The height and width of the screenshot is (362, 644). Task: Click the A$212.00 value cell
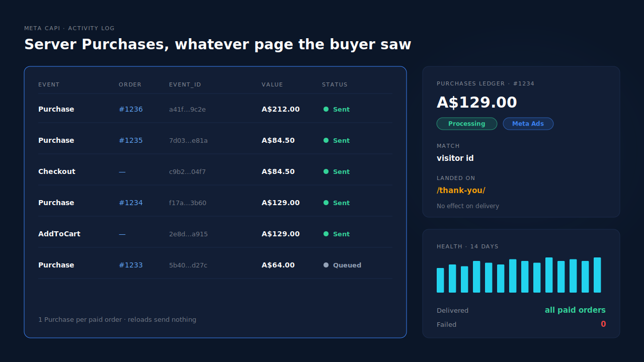(x=281, y=109)
